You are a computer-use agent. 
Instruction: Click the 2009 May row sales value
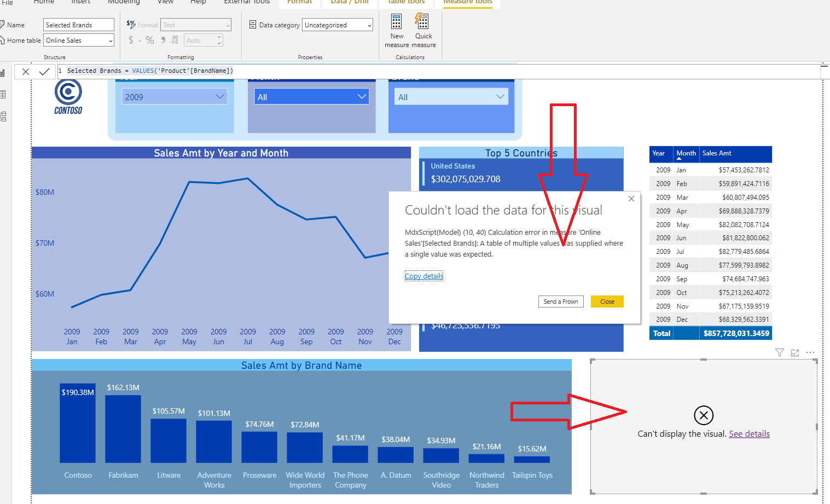(x=744, y=224)
